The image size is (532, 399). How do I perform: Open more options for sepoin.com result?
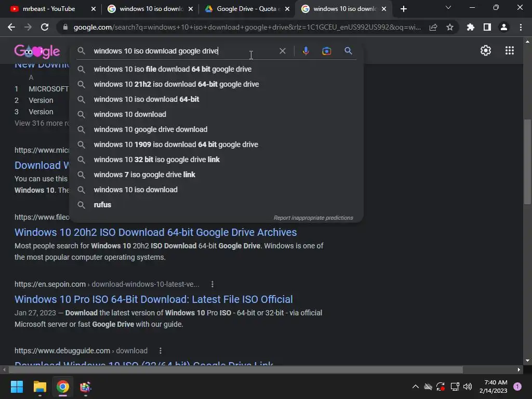tap(212, 284)
